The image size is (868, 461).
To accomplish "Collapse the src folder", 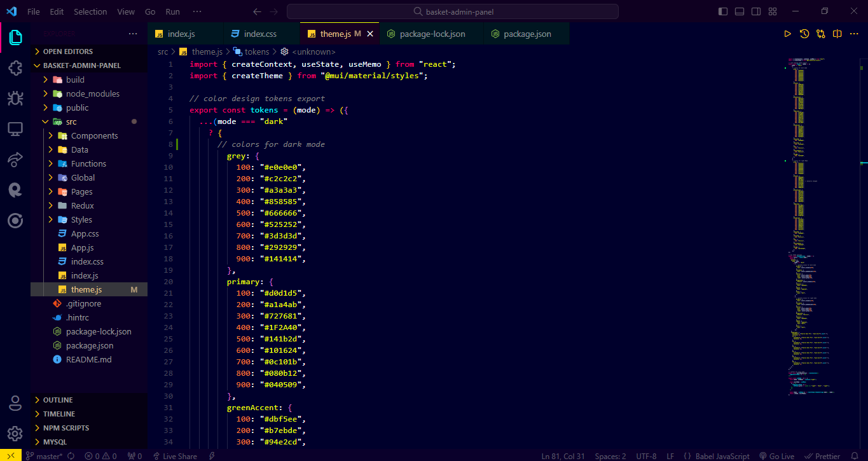I will point(89,121).
